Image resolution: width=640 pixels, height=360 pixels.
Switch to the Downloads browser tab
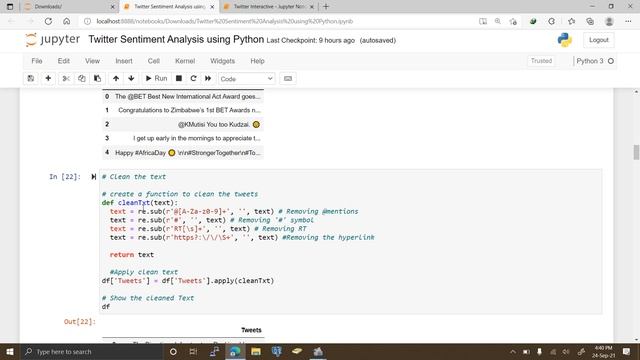click(69, 7)
